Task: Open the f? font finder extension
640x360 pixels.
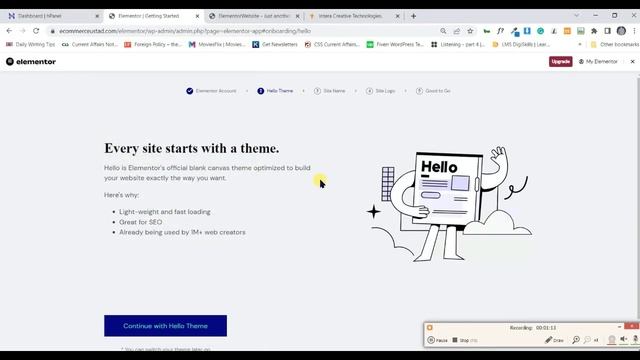Action: [500, 31]
